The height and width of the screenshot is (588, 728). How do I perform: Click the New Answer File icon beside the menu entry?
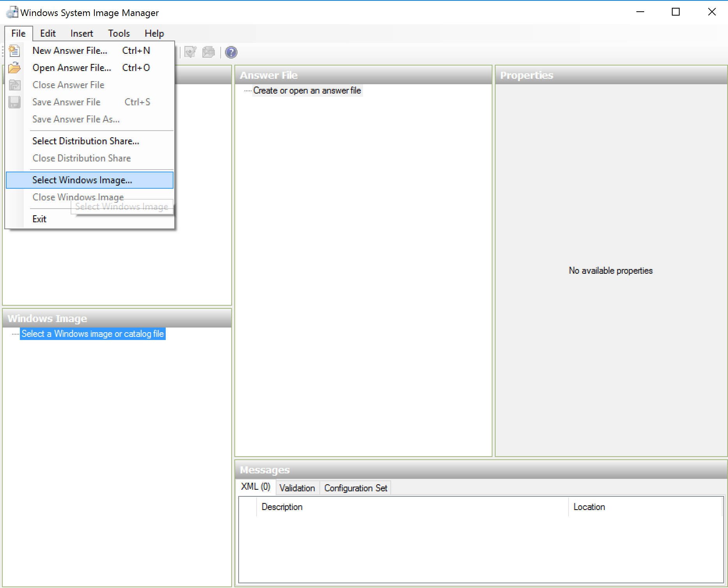pos(14,50)
